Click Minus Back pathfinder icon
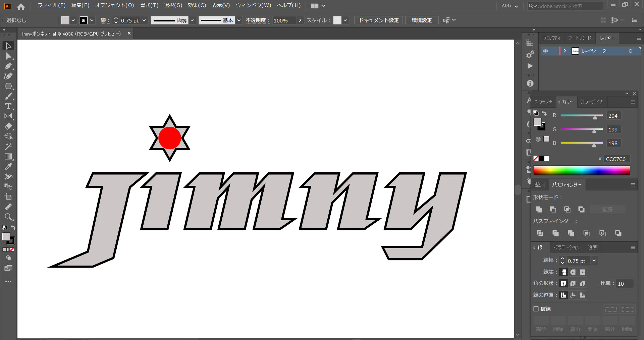The image size is (644, 340). coord(618,233)
